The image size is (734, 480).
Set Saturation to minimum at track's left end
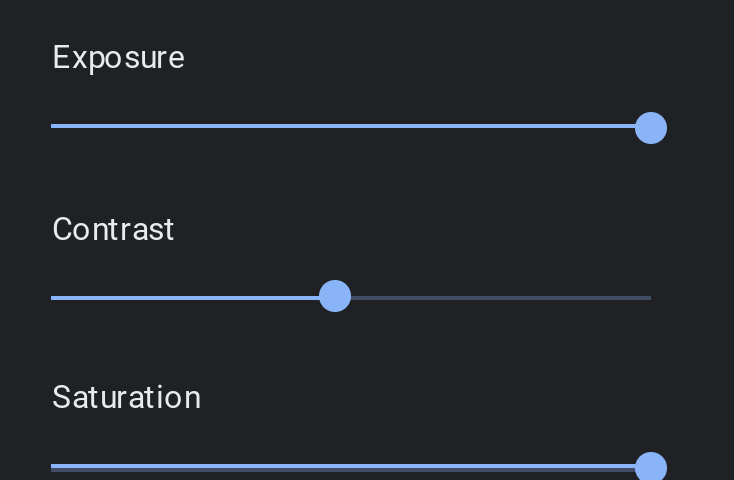pos(52,467)
